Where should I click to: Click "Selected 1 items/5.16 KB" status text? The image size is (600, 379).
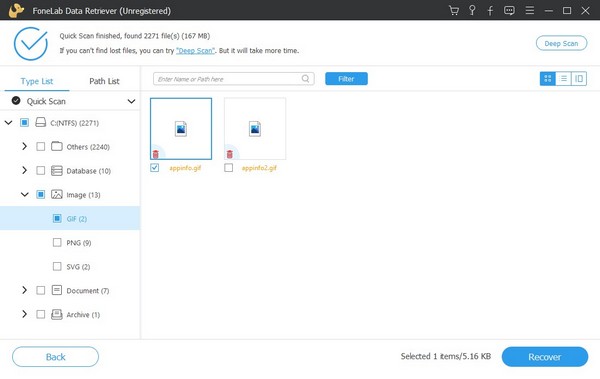[x=446, y=356]
